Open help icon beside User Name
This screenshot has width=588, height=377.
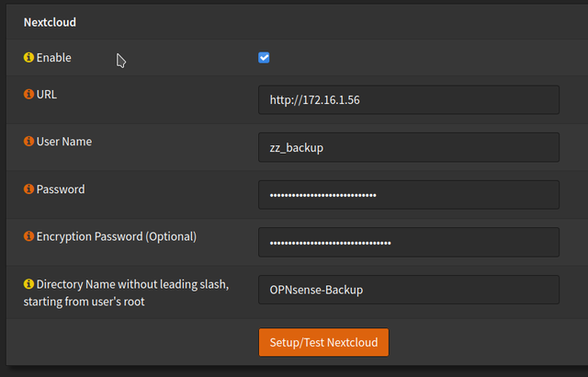click(x=28, y=141)
